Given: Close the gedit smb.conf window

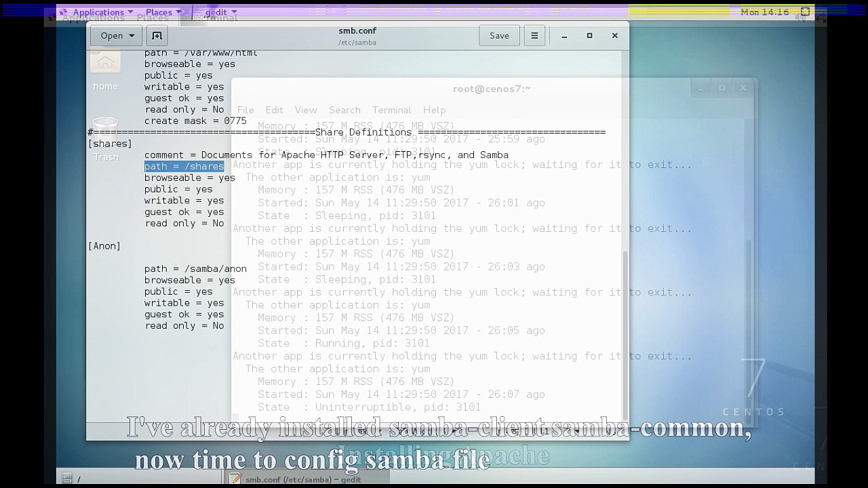Looking at the screenshot, I should point(615,36).
